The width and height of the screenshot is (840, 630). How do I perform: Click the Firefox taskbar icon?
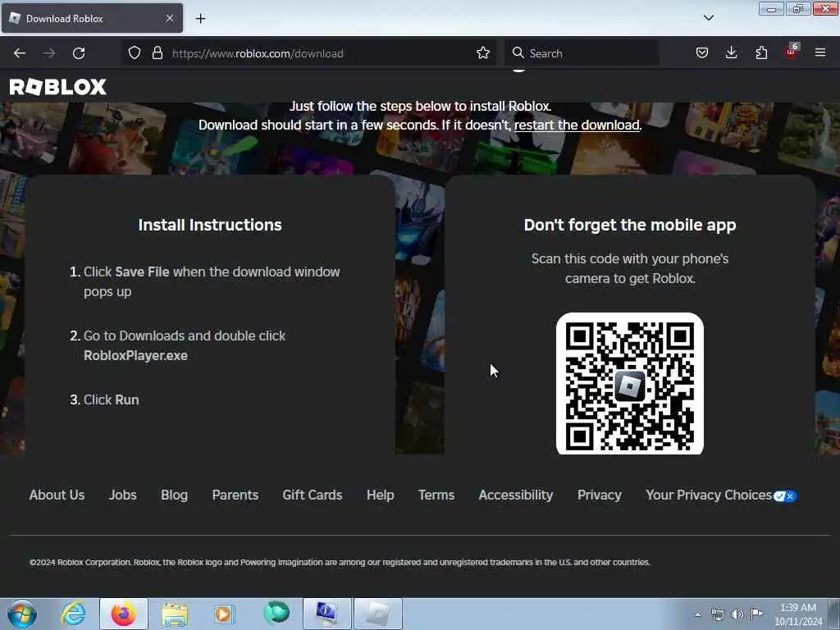click(123, 614)
